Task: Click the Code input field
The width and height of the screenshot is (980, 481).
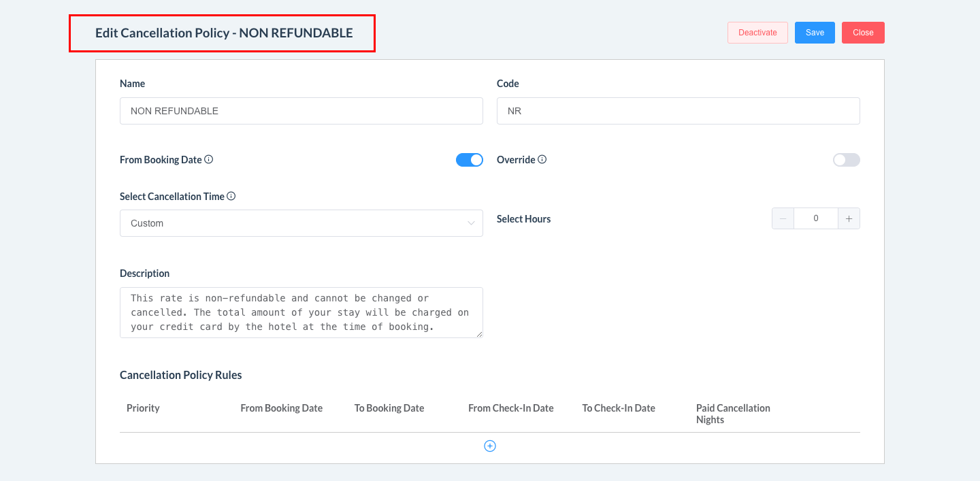Action: coord(678,111)
